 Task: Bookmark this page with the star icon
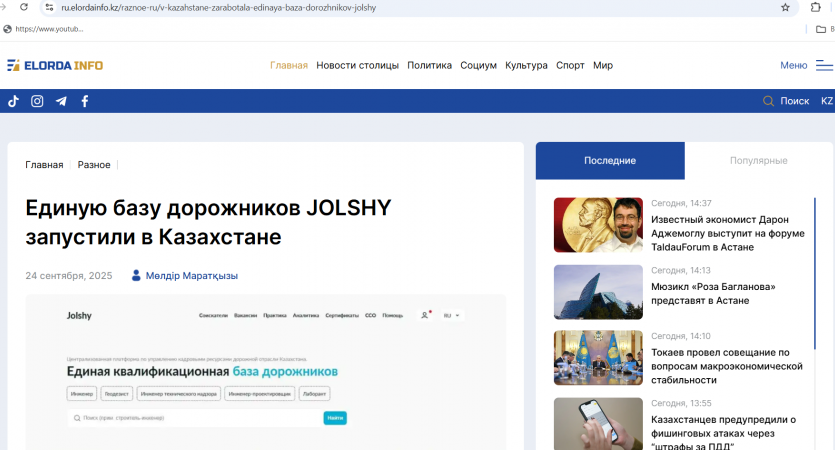786,7
